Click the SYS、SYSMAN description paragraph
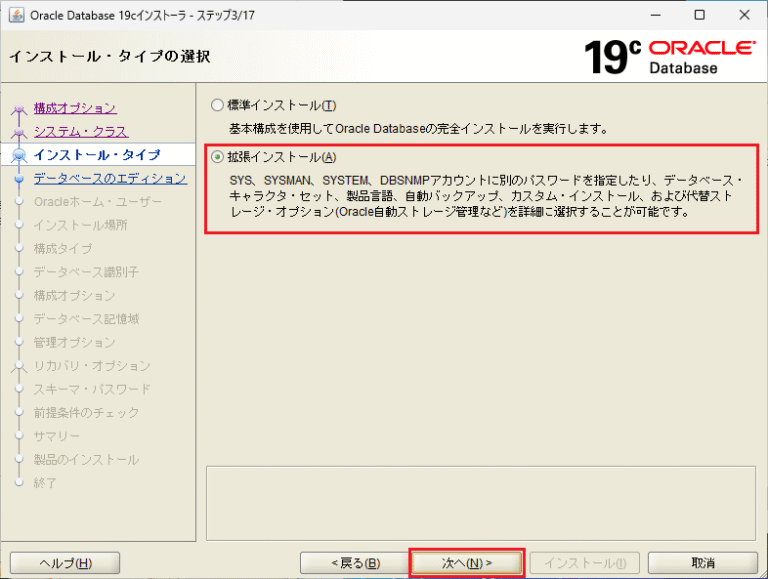This screenshot has height=579, width=768. pyautogui.click(x=486, y=196)
